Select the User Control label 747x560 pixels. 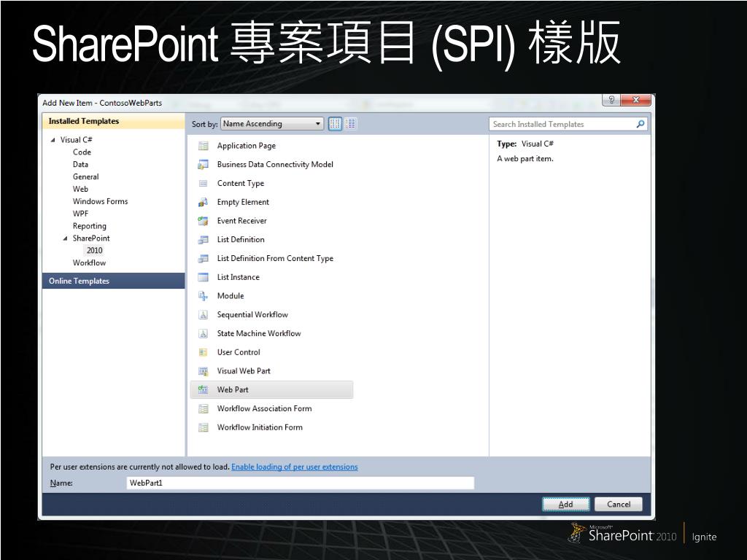(239, 352)
